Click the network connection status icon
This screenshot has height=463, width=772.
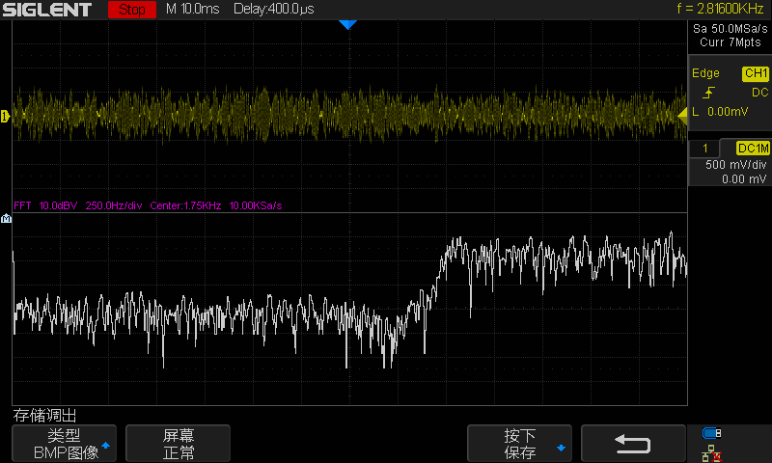coord(711,453)
